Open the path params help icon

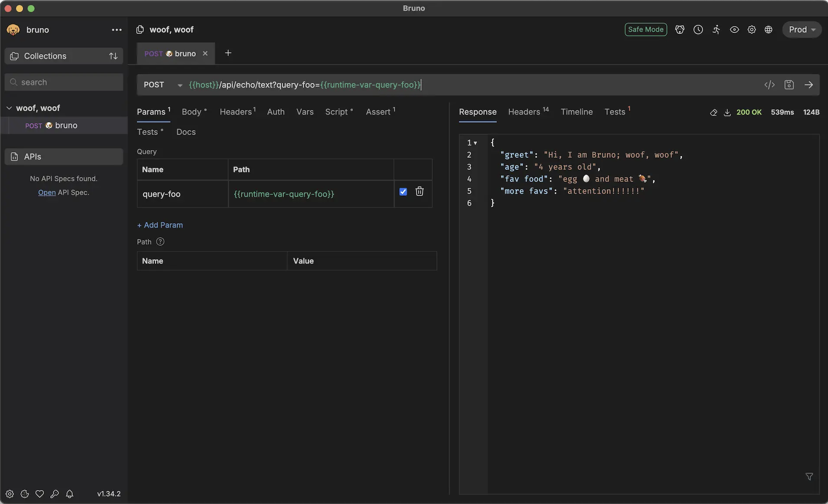(x=160, y=242)
